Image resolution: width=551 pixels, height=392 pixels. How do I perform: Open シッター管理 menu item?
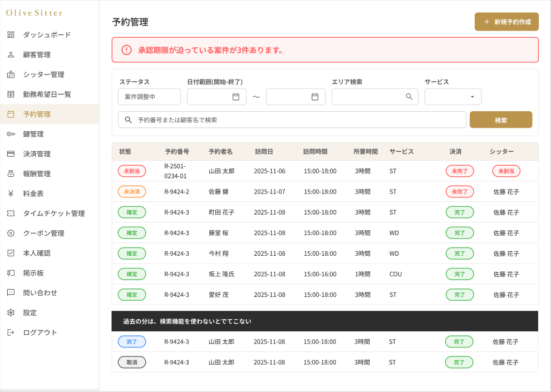point(43,75)
